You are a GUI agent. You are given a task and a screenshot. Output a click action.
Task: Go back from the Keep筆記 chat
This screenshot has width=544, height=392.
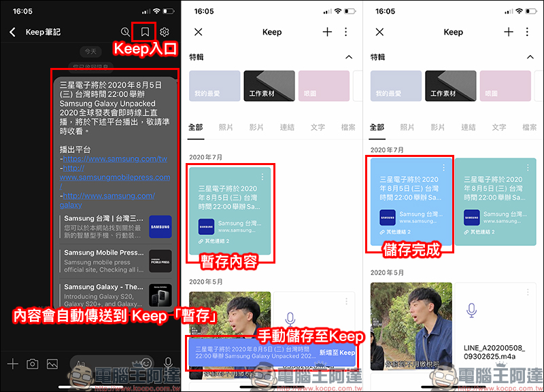[12, 32]
